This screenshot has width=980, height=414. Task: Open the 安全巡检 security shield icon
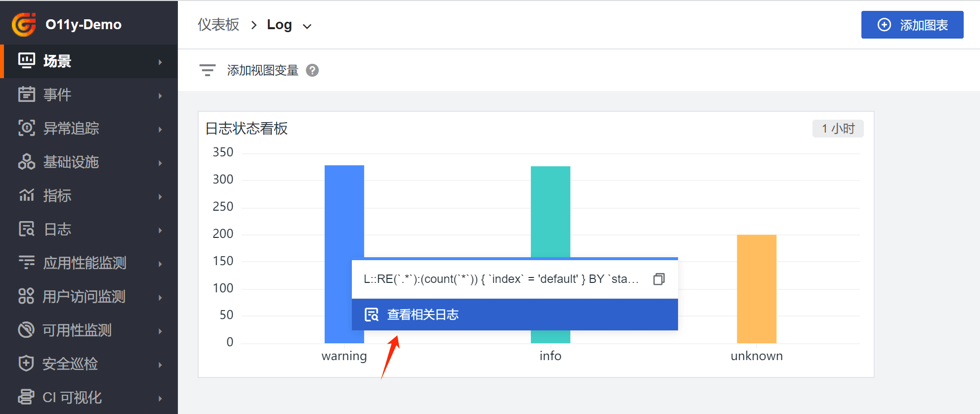point(26,364)
